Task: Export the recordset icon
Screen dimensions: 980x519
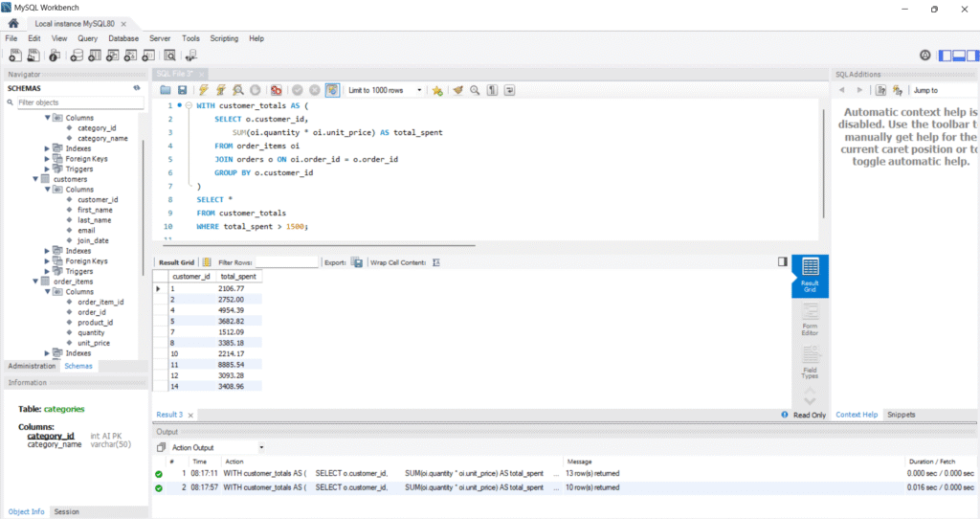Action: [357, 262]
